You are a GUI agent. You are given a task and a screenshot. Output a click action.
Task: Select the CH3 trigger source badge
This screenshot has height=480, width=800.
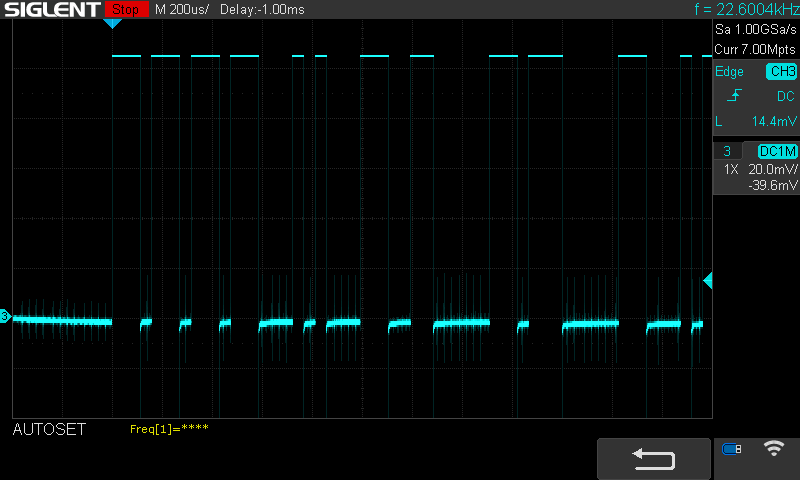click(782, 71)
